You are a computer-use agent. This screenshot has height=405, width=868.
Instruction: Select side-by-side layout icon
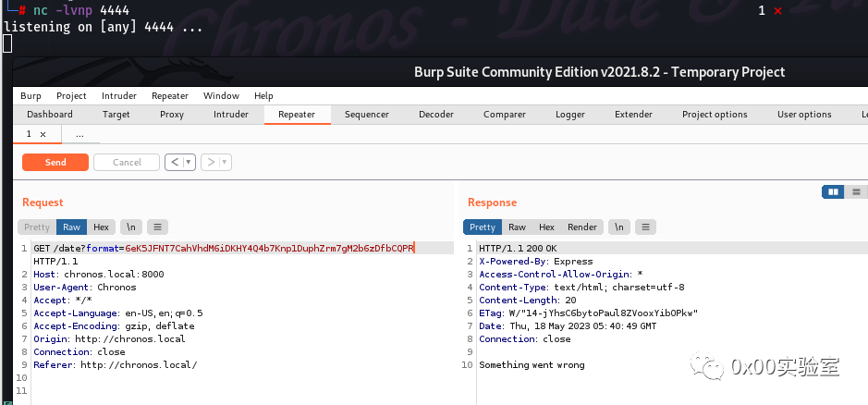point(833,191)
